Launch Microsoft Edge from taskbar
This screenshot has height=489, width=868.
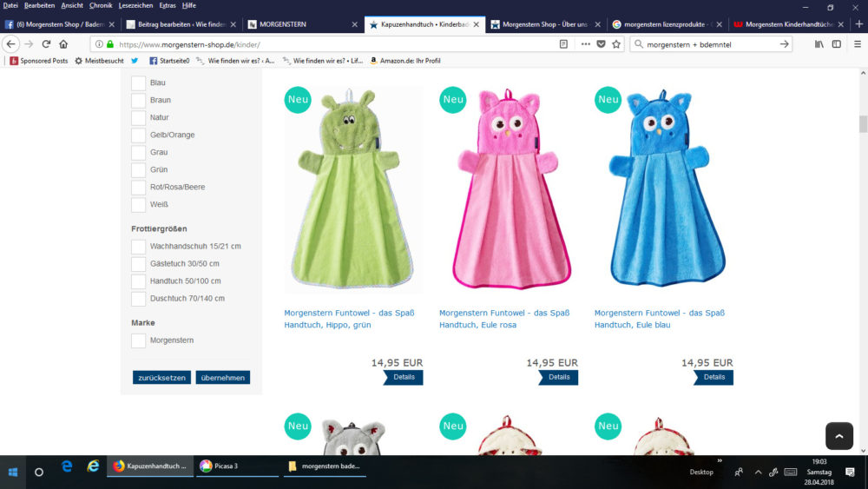67,466
